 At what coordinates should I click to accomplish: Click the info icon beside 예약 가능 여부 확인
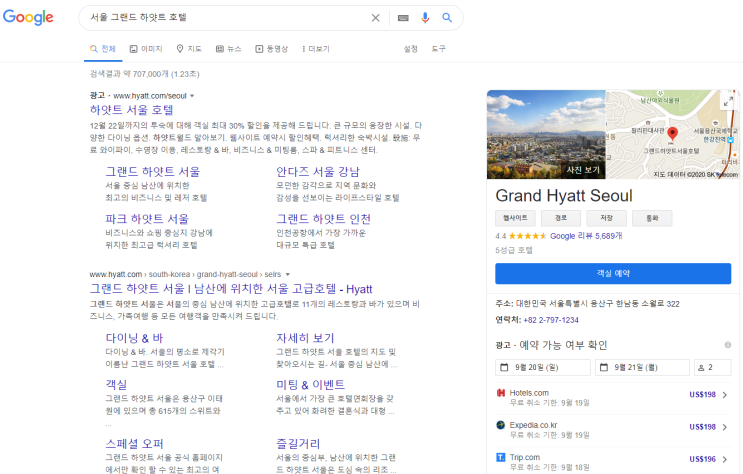tap(728, 345)
